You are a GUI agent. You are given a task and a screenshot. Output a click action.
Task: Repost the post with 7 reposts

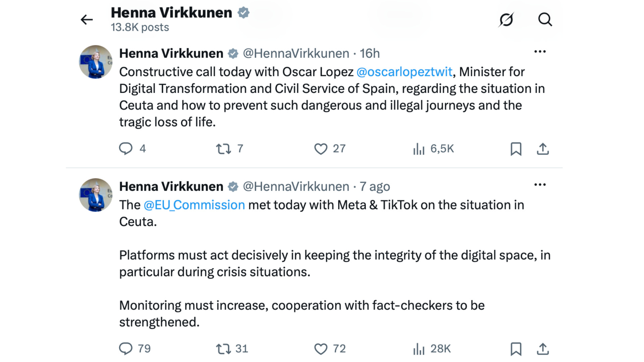(x=223, y=148)
